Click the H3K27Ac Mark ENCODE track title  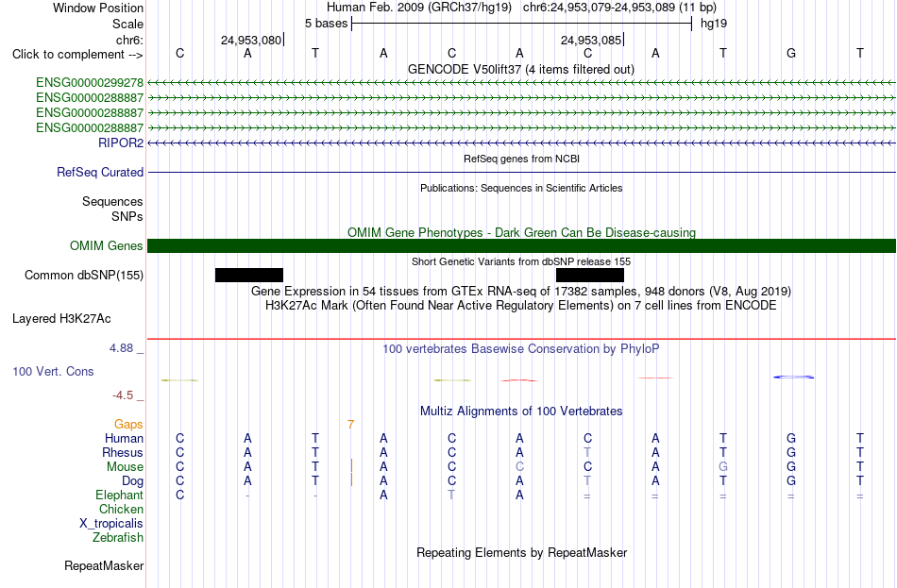521,306
